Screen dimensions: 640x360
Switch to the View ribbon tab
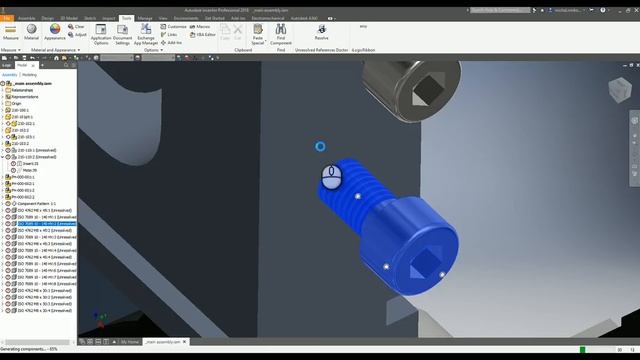click(x=163, y=18)
